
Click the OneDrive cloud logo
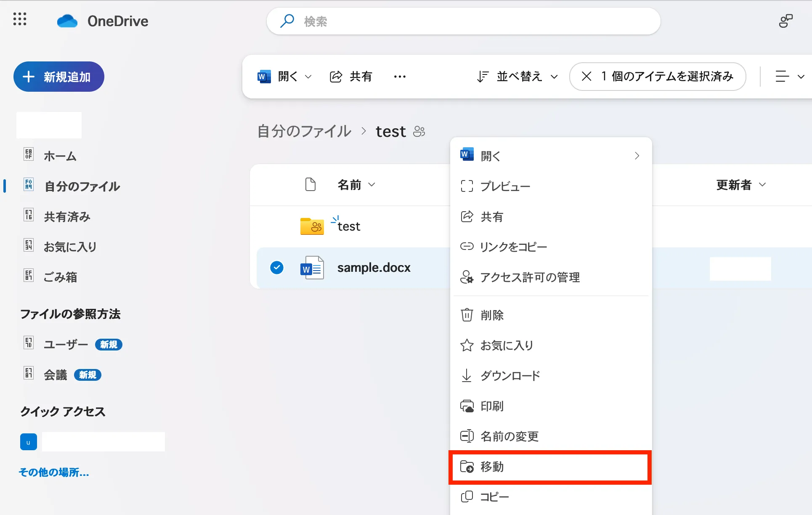(67, 21)
